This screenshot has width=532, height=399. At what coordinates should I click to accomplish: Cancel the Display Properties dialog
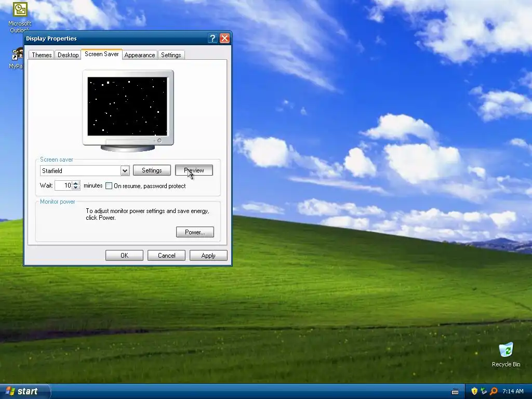[x=166, y=256]
